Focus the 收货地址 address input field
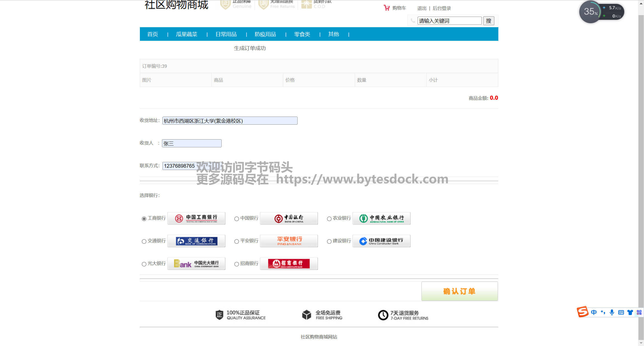The width and height of the screenshot is (644, 346). pyautogui.click(x=230, y=121)
